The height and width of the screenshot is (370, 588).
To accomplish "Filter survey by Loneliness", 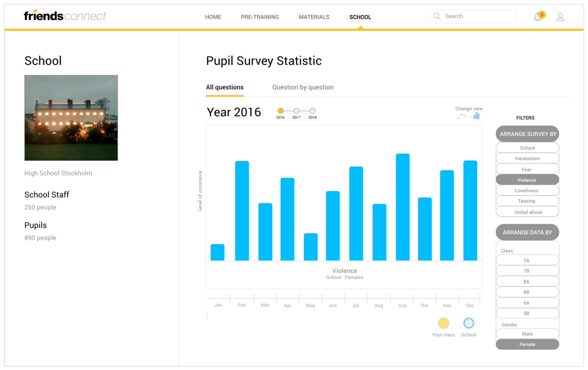I will pos(528,190).
